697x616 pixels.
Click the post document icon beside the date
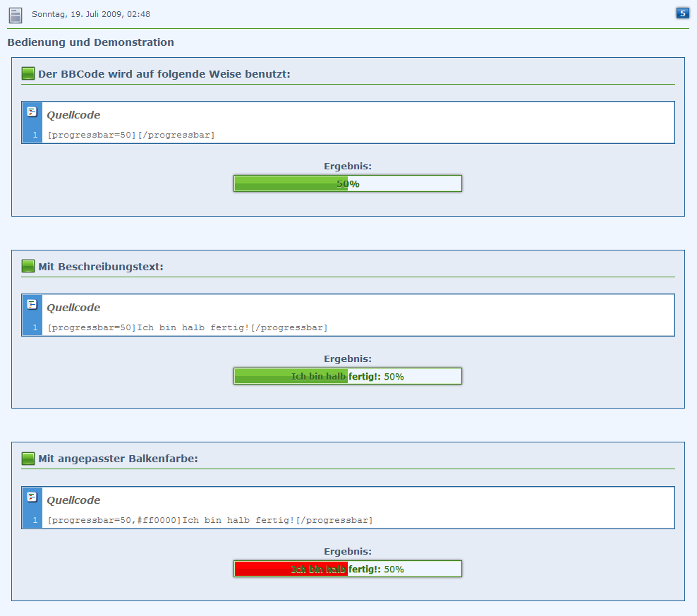click(15, 15)
